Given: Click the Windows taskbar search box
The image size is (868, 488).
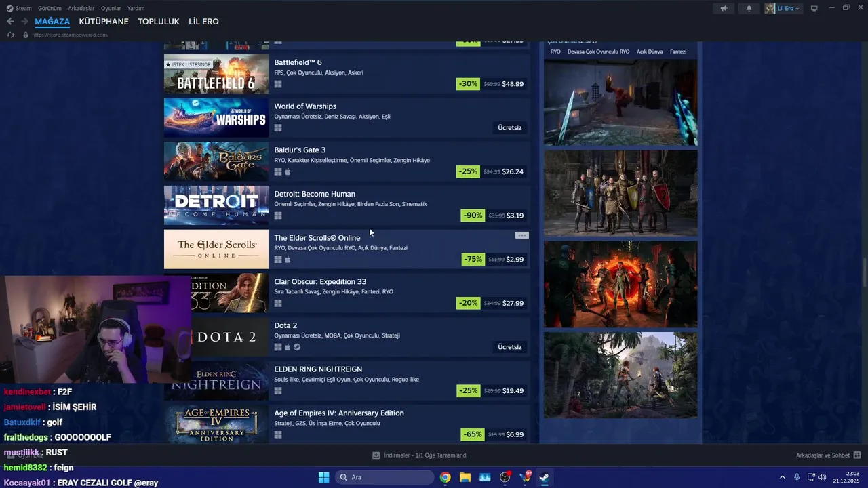Looking at the screenshot, I should pyautogui.click(x=385, y=477).
